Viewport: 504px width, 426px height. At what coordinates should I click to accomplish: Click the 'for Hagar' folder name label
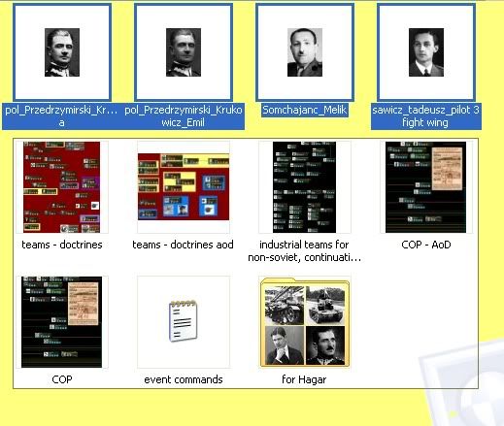coord(304,379)
